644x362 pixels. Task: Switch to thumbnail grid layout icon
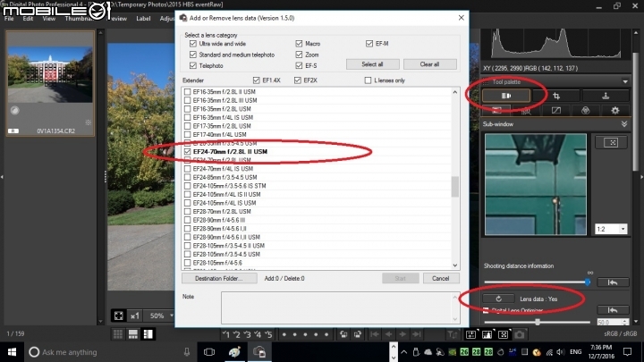(118, 334)
